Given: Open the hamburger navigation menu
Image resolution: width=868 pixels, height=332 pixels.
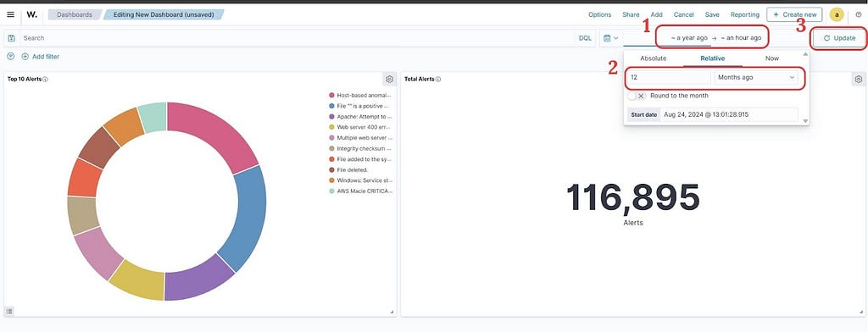Looking at the screenshot, I should coord(10,14).
